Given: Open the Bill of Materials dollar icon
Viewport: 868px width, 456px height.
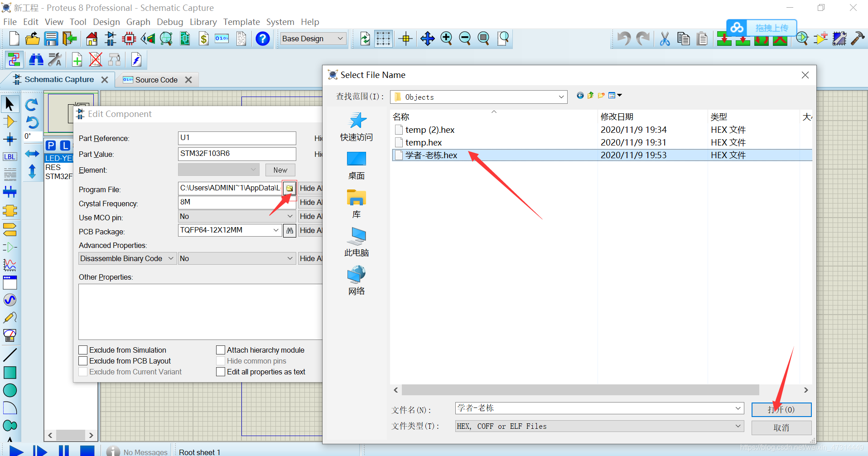Looking at the screenshot, I should 204,39.
